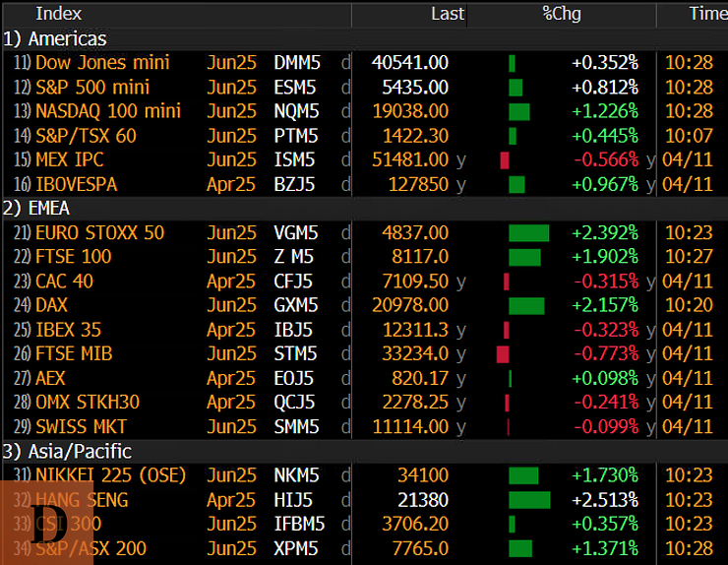Select the DAX index name

point(51,305)
